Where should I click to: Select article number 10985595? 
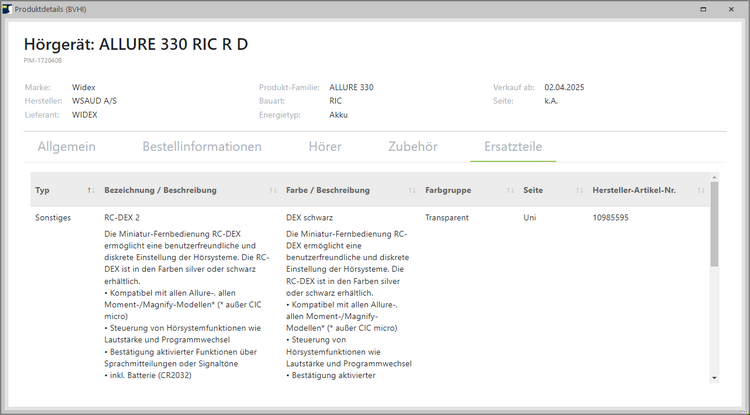pyautogui.click(x=610, y=218)
